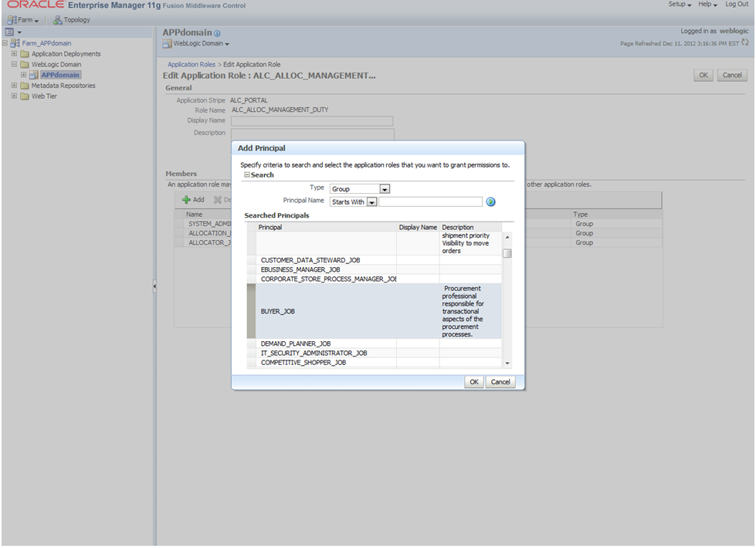Viewport: 756px width, 548px height.
Task: Open the tree view options icon
Action: click(9, 32)
